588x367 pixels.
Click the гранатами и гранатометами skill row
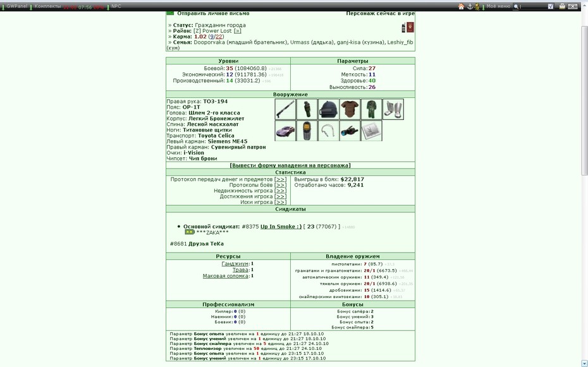click(x=353, y=271)
